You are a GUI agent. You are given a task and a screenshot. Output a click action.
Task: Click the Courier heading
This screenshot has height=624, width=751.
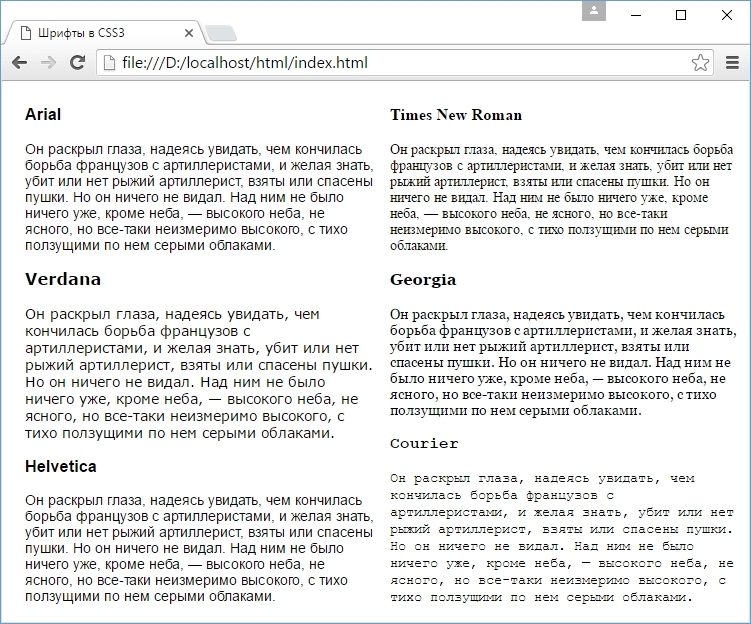[x=424, y=443]
